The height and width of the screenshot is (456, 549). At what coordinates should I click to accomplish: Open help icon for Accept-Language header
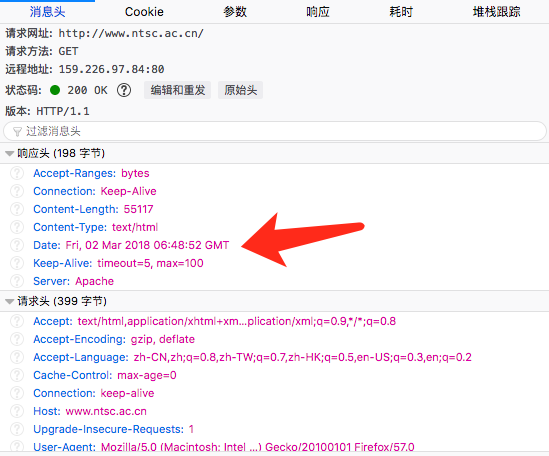pyautogui.click(x=17, y=357)
